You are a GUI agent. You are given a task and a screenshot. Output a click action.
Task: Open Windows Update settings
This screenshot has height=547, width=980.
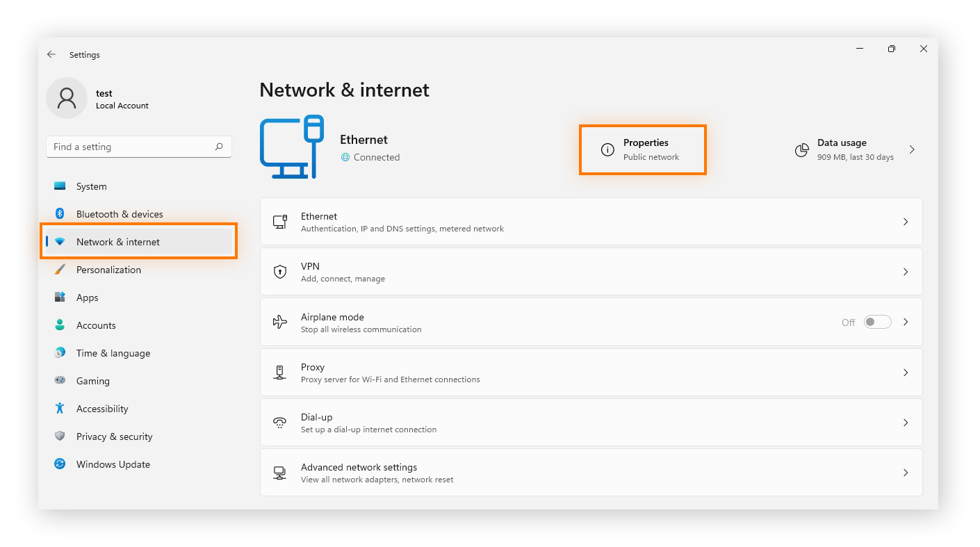(x=113, y=464)
